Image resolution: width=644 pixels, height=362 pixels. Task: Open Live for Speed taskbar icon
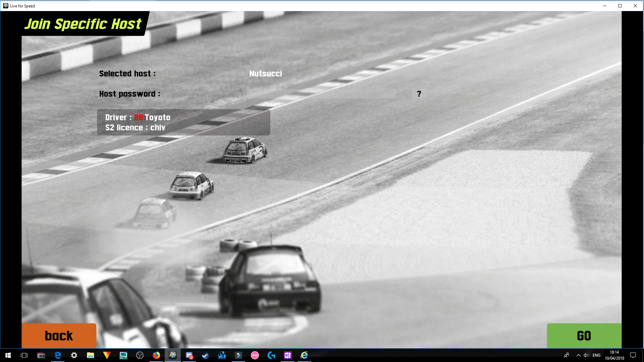(173, 355)
